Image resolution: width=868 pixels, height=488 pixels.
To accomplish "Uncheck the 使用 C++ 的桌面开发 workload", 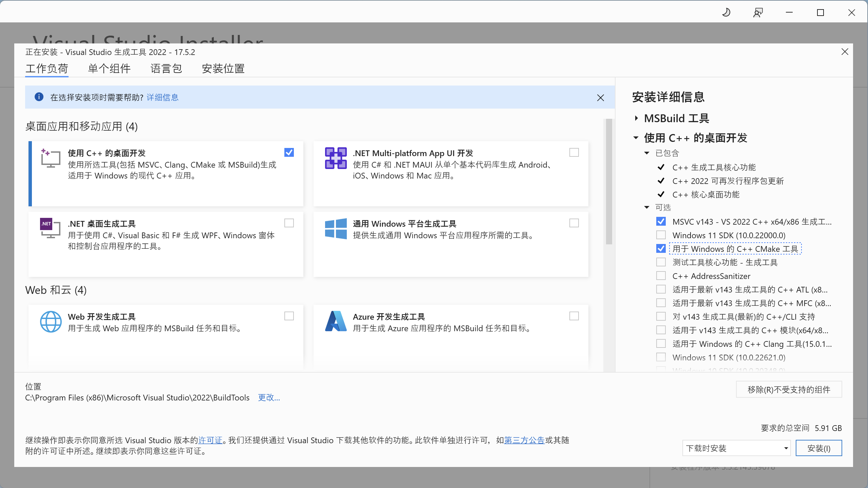I will click(288, 152).
